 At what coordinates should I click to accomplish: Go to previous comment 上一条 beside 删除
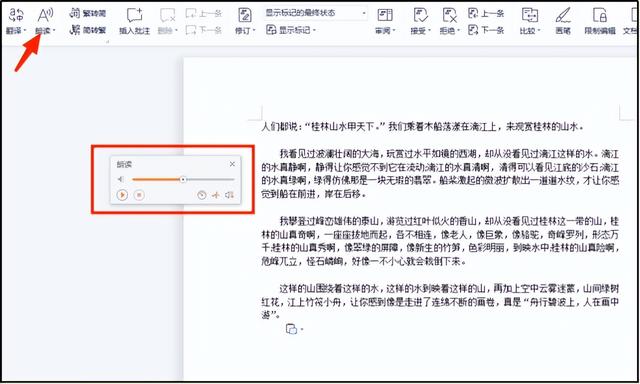click(204, 13)
